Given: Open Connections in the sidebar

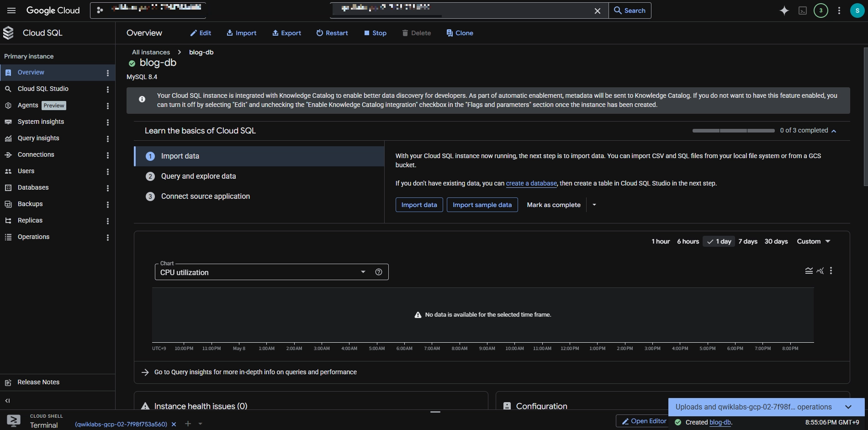Looking at the screenshot, I should tap(36, 154).
